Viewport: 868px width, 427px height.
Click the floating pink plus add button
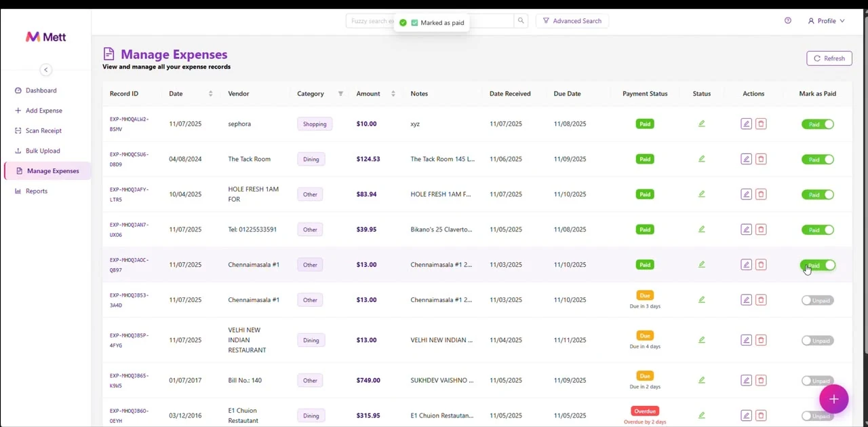833,399
